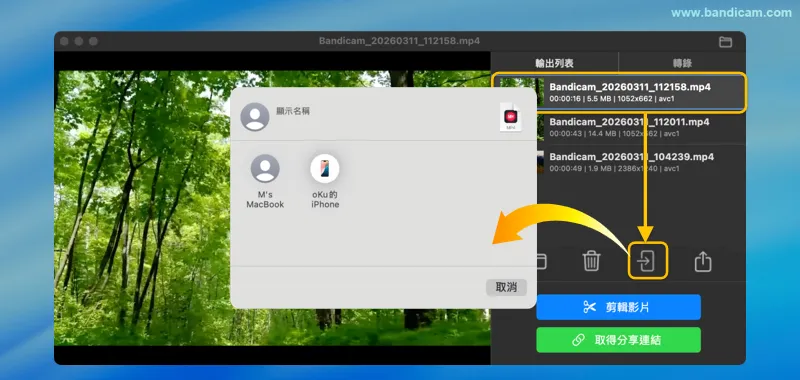Image resolution: width=800 pixels, height=380 pixels.
Task: Click the 剪輯影片 edit video button
Action: (x=618, y=307)
